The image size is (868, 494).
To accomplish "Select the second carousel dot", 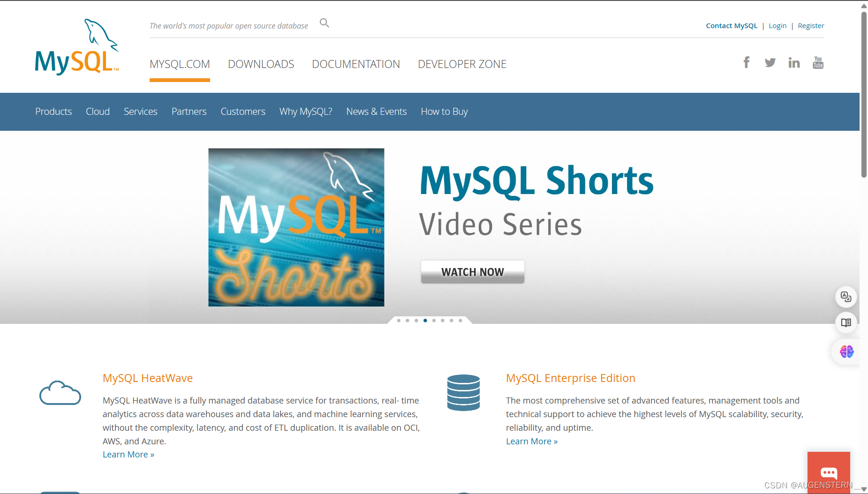I will pos(408,321).
